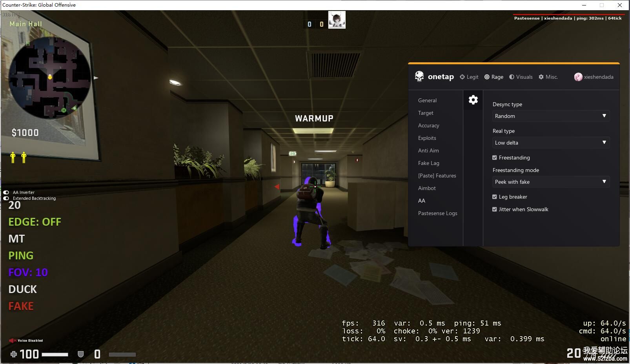
Task: Select Anti Aim in the sidebar
Action: [x=428, y=150]
